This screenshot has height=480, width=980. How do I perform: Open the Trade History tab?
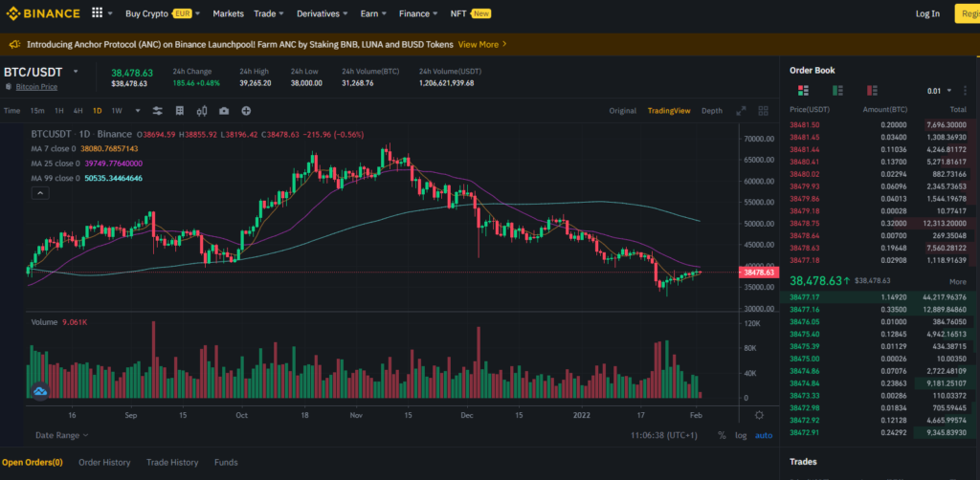172,463
